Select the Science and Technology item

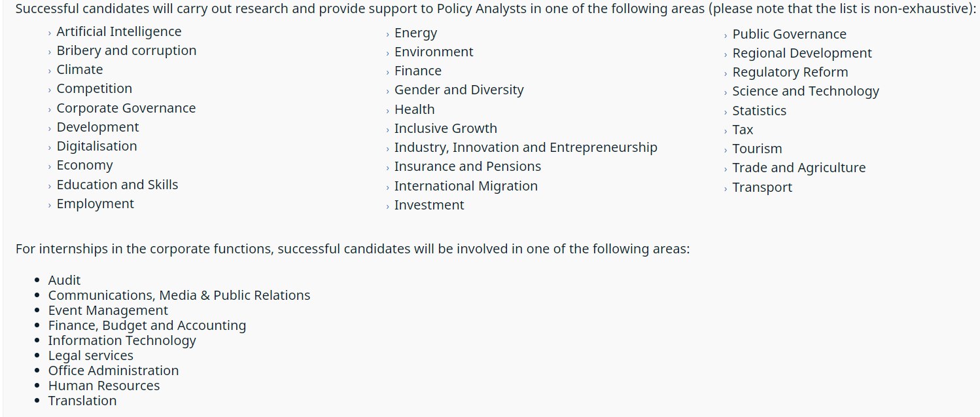tap(805, 91)
